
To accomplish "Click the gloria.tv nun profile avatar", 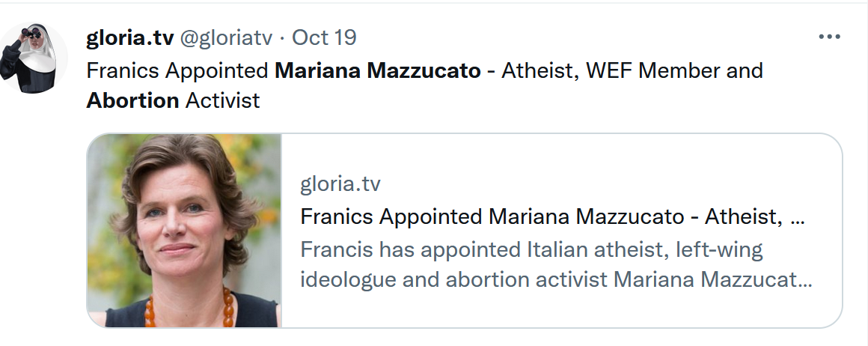I will 34,58.
